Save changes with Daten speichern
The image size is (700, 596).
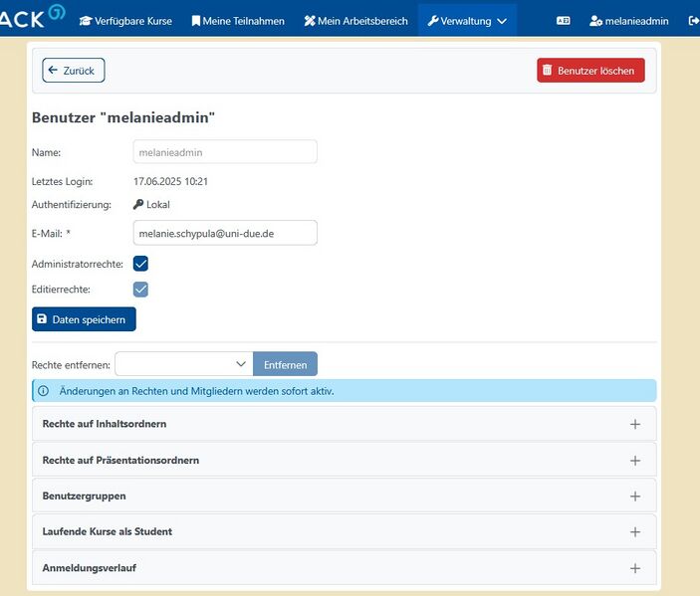tap(84, 319)
